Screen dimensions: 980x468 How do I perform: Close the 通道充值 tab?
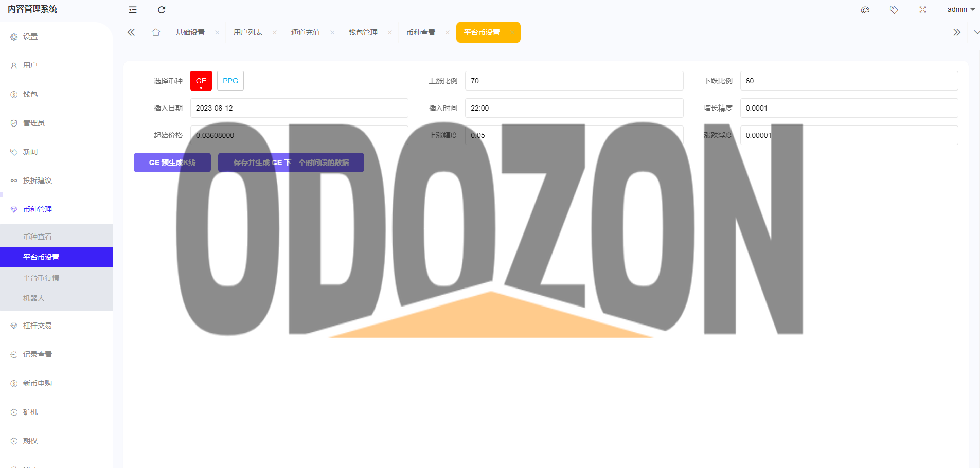[332, 32]
